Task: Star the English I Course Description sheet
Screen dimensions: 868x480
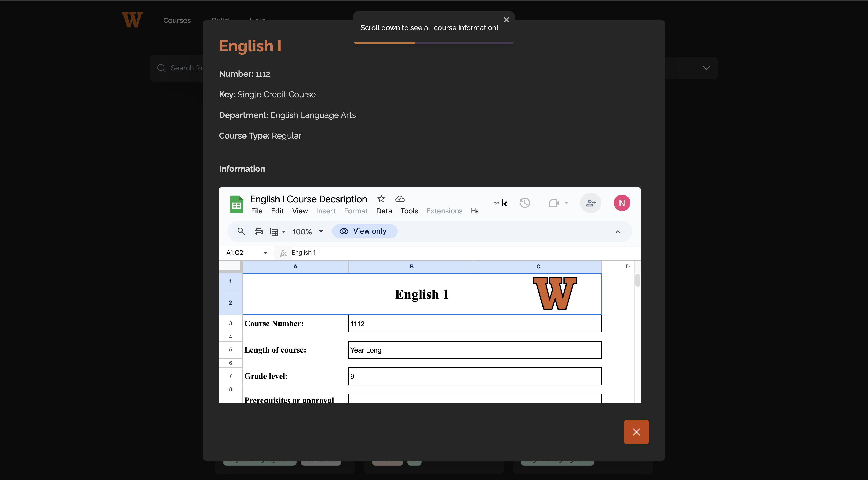Action: 381,199
